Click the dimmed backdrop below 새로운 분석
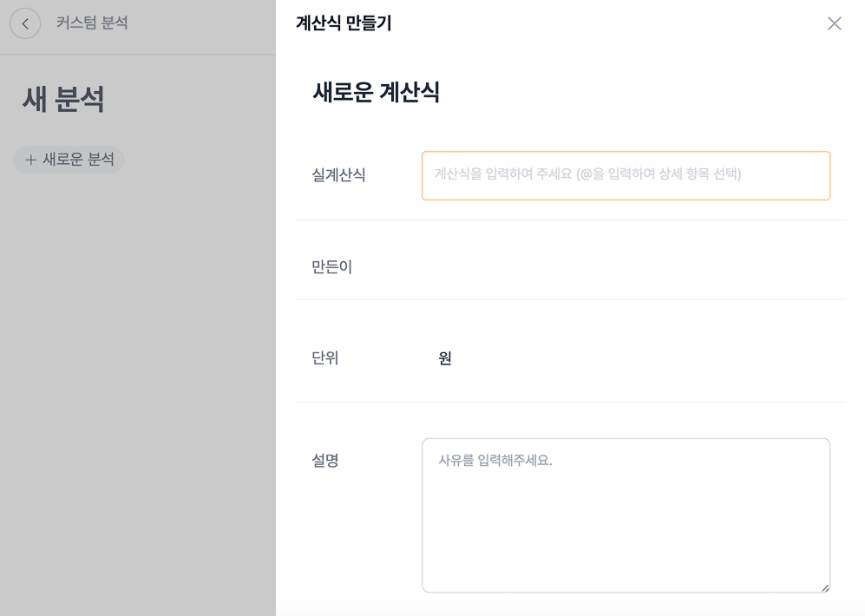 tap(137, 390)
